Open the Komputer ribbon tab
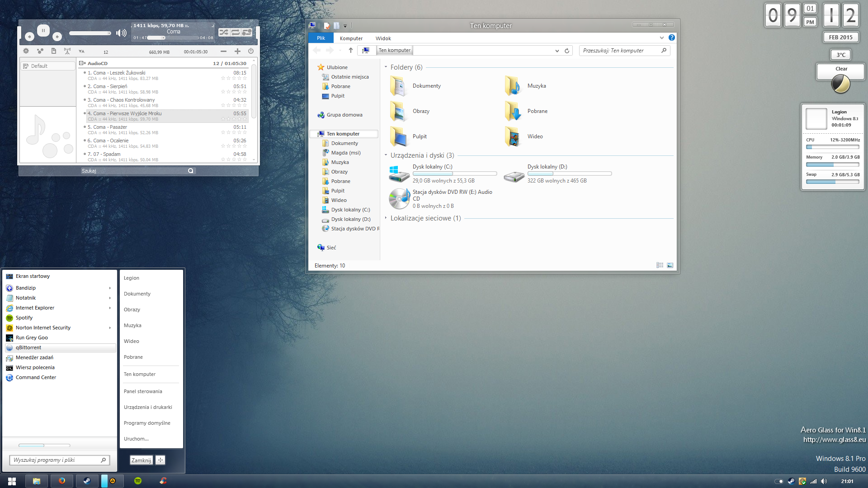 click(x=351, y=38)
